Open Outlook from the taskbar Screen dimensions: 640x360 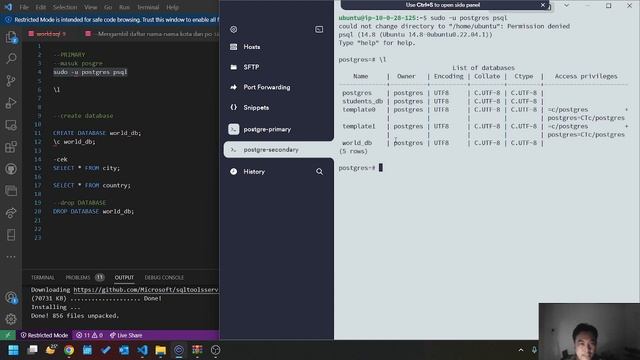tap(124, 350)
